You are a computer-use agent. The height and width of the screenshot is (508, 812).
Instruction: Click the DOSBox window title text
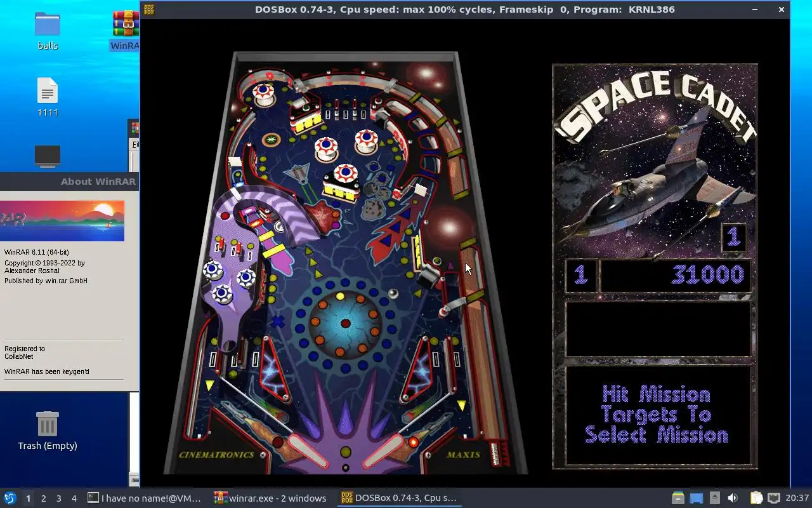pyautogui.click(x=465, y=10)
